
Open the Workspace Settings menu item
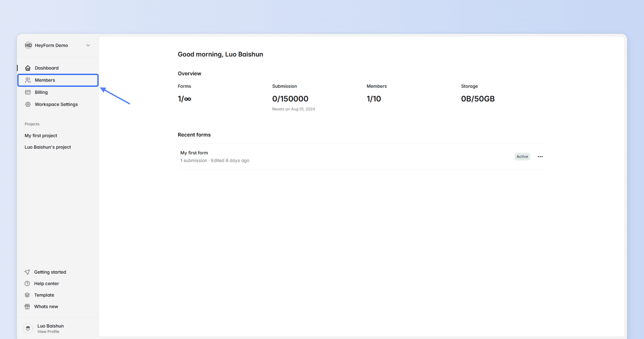[x=56, y=104]
